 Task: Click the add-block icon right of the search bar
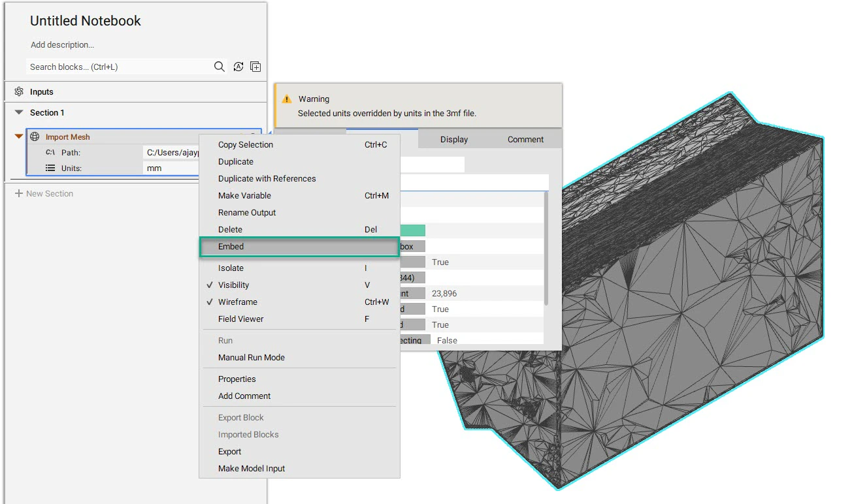(x=255, y=66)
